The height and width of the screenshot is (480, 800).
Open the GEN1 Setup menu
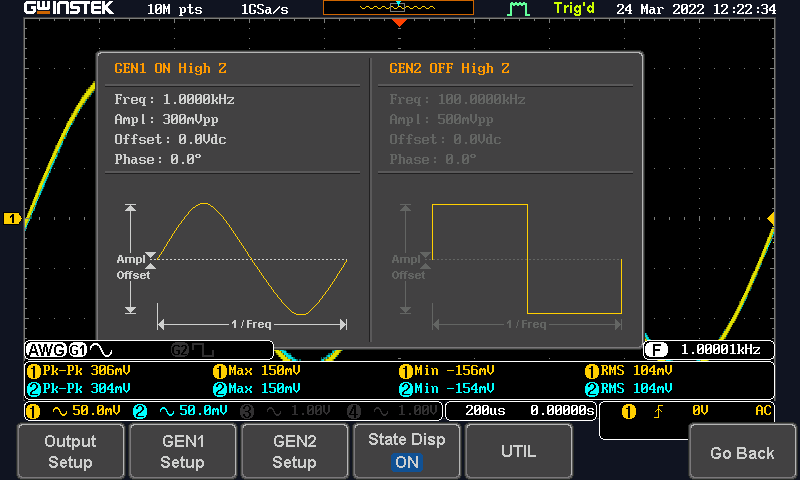[182, 451]
